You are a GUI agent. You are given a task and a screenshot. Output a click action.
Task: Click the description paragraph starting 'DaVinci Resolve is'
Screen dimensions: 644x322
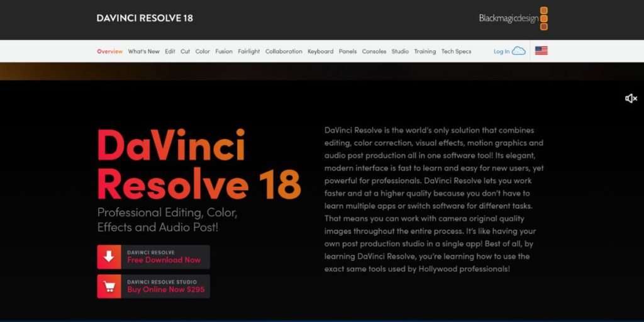[x=434, y=199]
